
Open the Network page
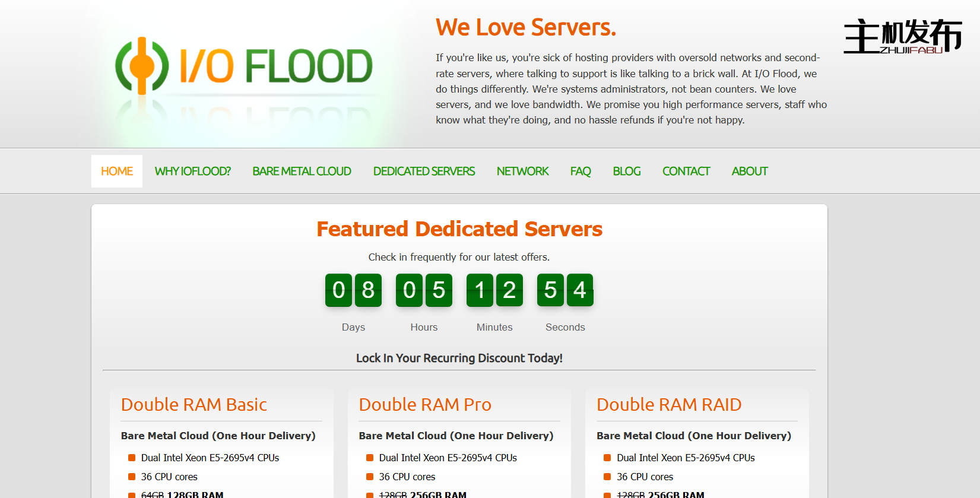(x=522, y=172)
